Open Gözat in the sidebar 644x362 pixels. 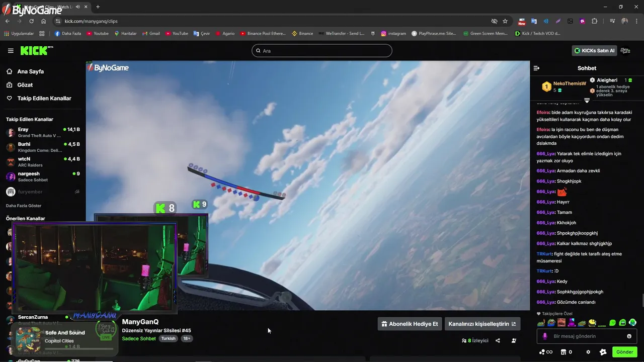25,85
